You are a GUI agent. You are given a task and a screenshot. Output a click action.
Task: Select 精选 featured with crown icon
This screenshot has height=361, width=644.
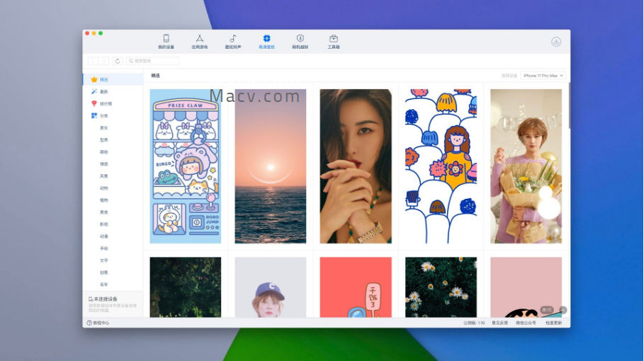[113, 79]
